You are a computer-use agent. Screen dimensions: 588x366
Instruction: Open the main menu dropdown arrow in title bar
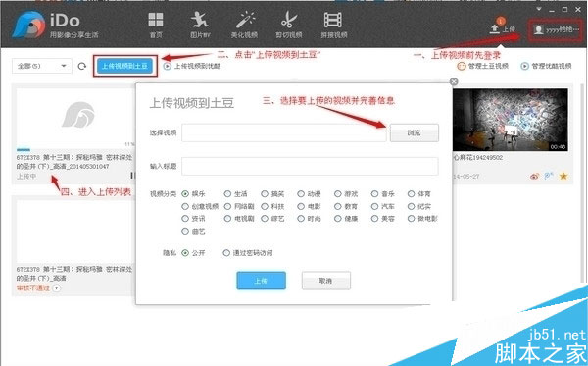pos(539,9)
